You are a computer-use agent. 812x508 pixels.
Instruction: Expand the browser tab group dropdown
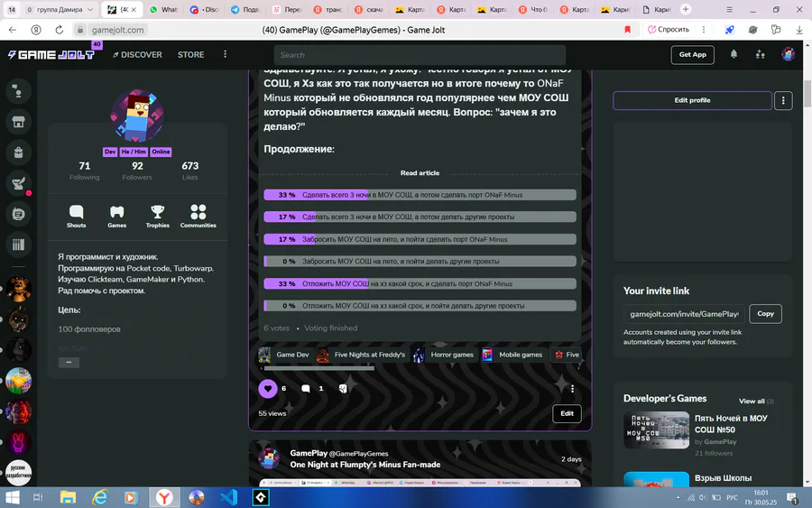[x=90, y=9]
